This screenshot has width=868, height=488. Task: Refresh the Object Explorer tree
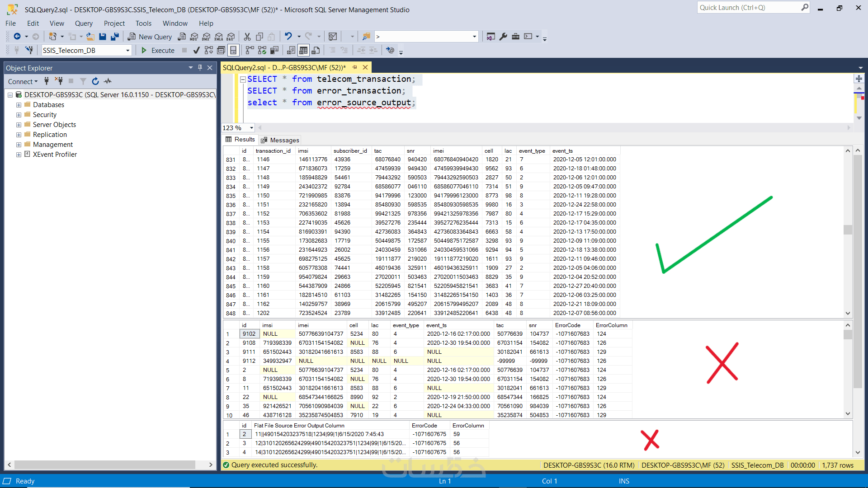pos(95,81)
